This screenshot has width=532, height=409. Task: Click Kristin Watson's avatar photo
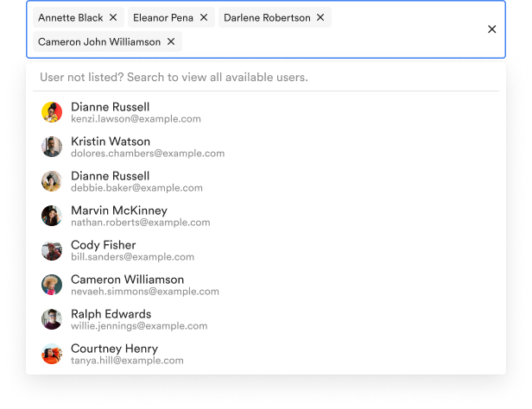52,147
